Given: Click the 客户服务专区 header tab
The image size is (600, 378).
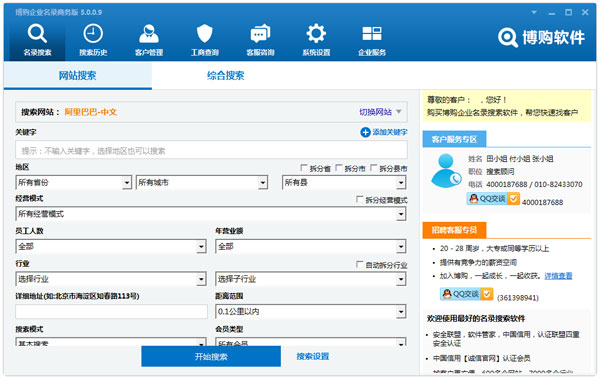Looking at the screenshot, I should 454,139.
